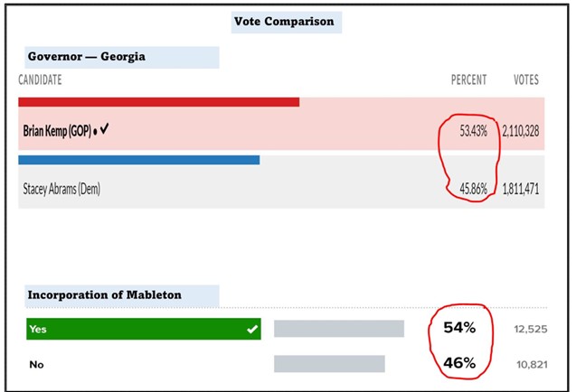Click Abrams' 1,811,471 vote count
Image resolution: width=576 pixels, height=392 pixels.
click(520, 189)
